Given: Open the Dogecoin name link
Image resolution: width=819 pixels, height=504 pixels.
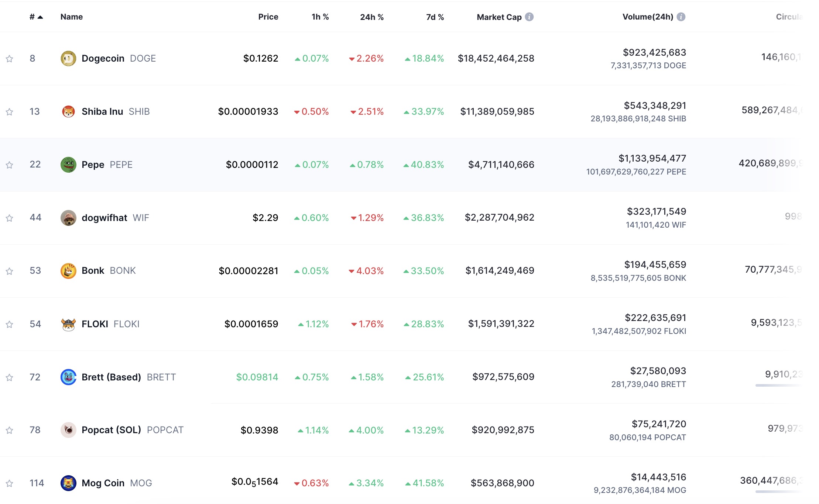Looking at the screenshot, I should point(103,58).
